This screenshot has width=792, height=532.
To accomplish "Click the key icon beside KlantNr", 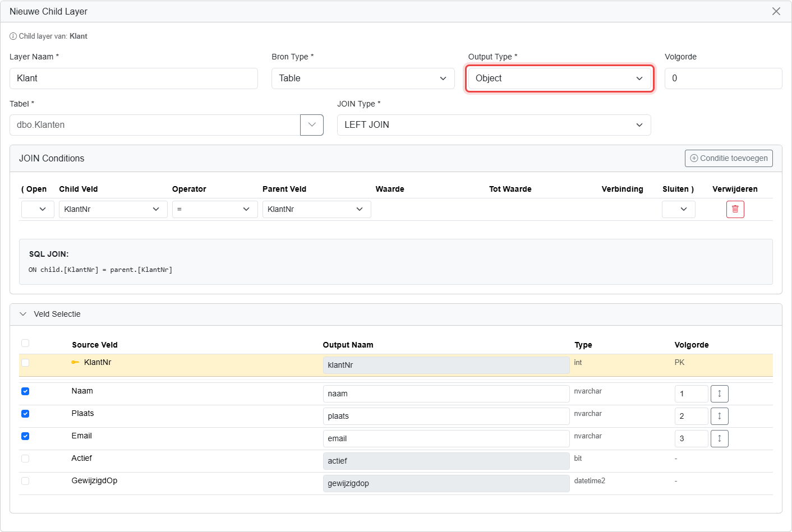I will (75, 362).
